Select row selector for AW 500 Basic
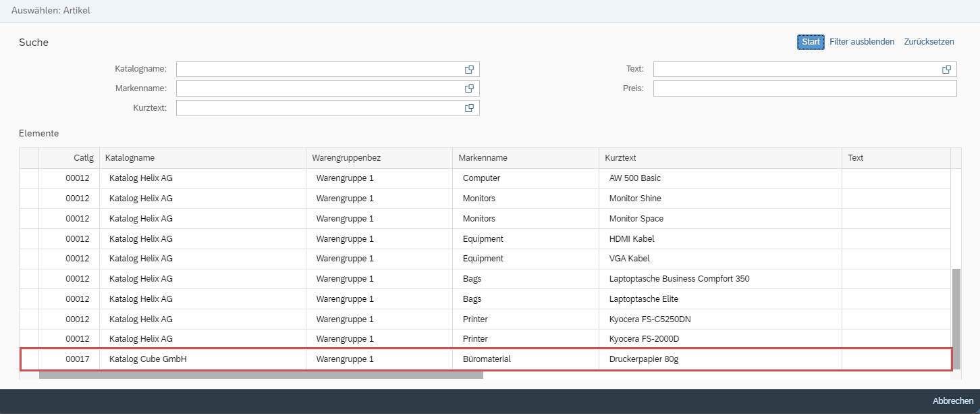Viewport: 980px width, 414px height. point(29,178)
